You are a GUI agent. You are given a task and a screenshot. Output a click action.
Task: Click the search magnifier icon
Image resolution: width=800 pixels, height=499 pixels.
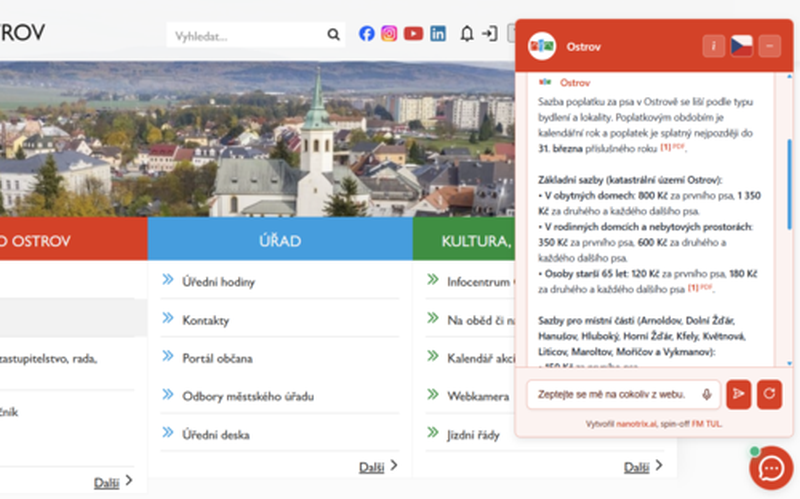pyautogui.click(x=333, y=35)
